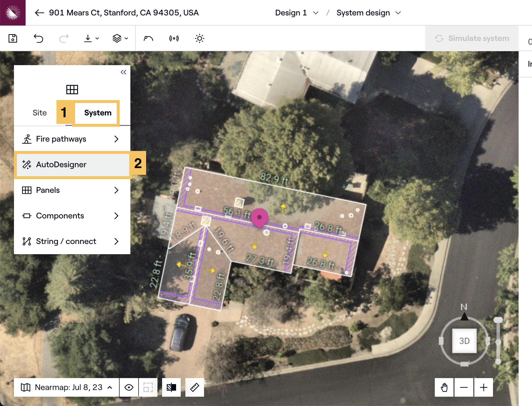Click the vertical tilt slider handle

pyautogui.click(x=498, y=320)
